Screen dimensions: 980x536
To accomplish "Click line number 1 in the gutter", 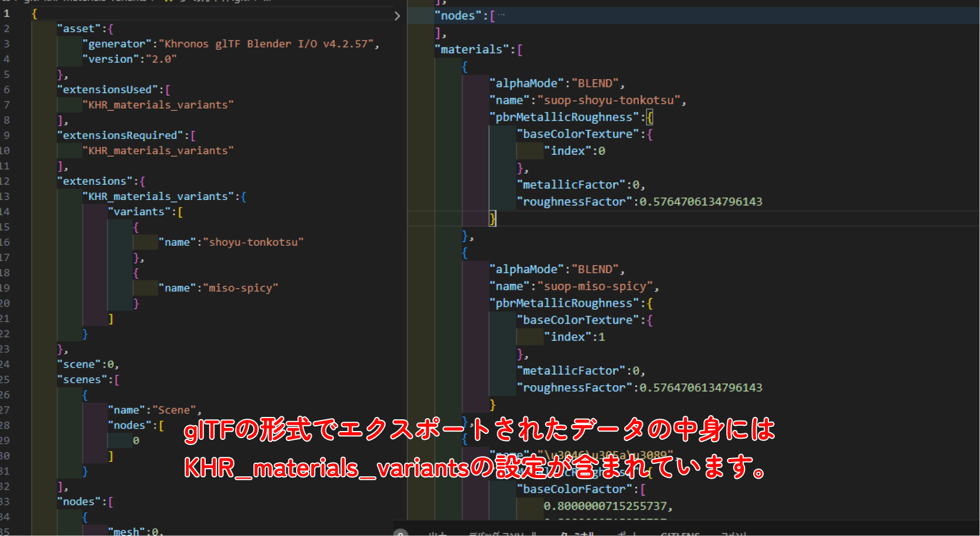I will point(6,13).
